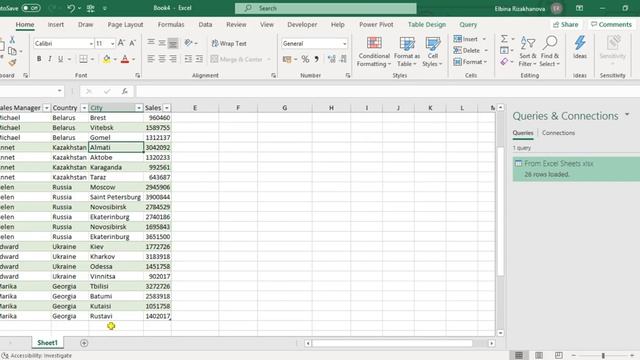This screenshot has width=640, height=360.
Task: Click the Underline formatting icon
Action: pos(60,59)
